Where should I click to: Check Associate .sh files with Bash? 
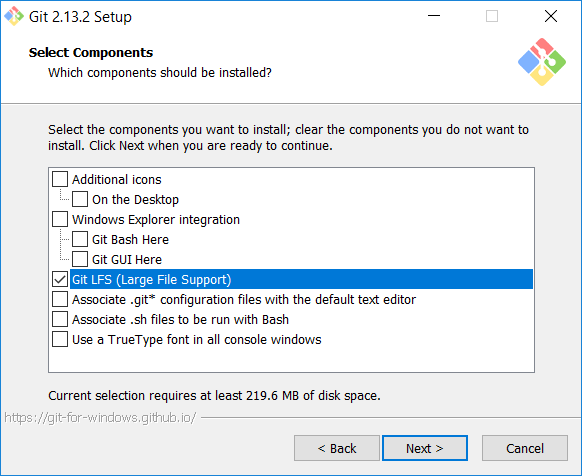pyautogui.click(x=60, y=319)
